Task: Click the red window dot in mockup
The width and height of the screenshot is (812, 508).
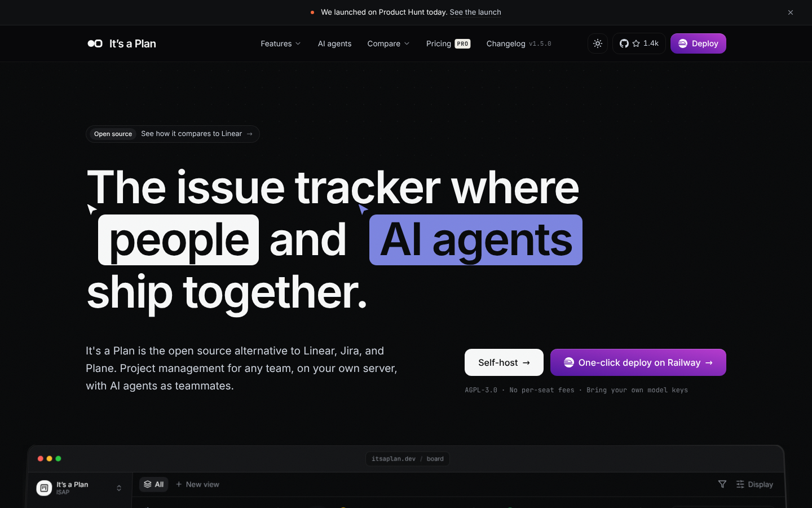Action: click(41, 459)
